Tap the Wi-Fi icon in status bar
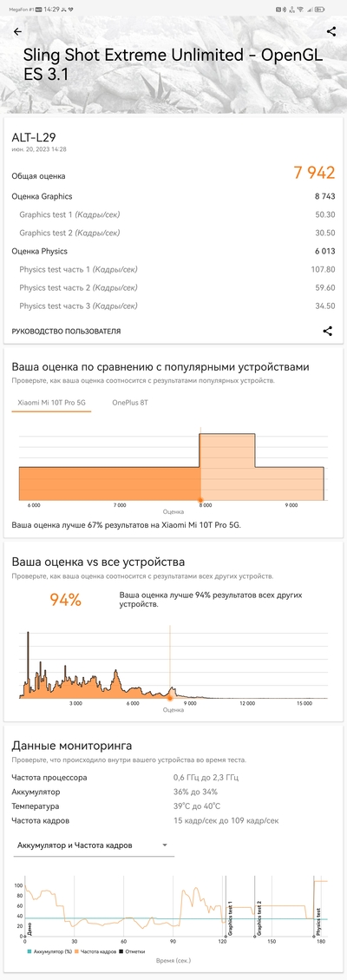The height and width of the screenshot is (980, 347). tap(300, 10)
